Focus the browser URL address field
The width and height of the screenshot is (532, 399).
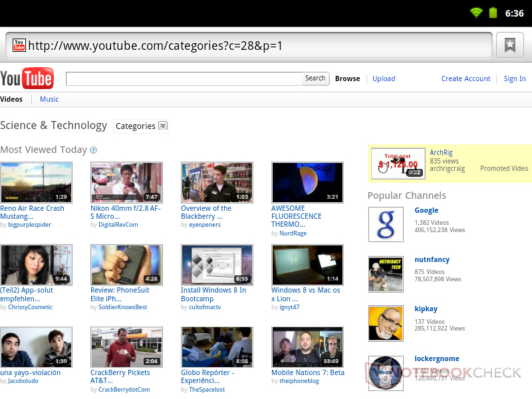tap(249, 45)
